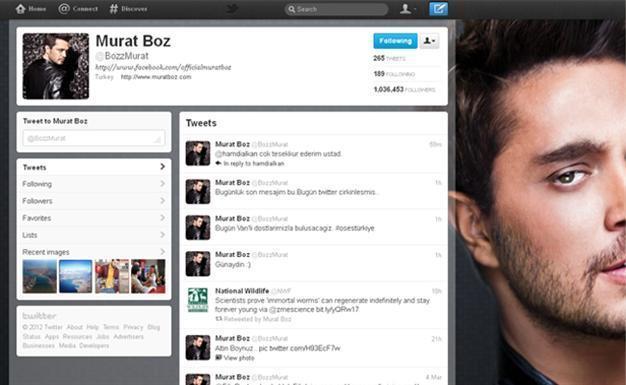This screenshot has width=626, height=385.
Task: Click the chevron next to Following in the sidebar
Action: pyautogui.click(x=162, y=183)
